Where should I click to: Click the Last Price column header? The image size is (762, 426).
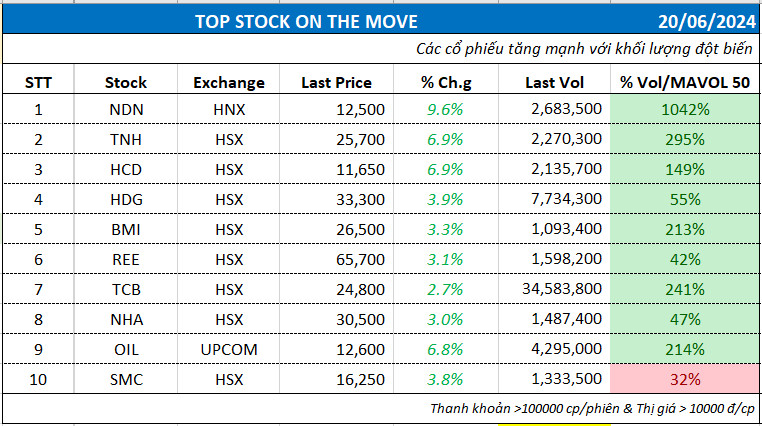pos(336,82)
